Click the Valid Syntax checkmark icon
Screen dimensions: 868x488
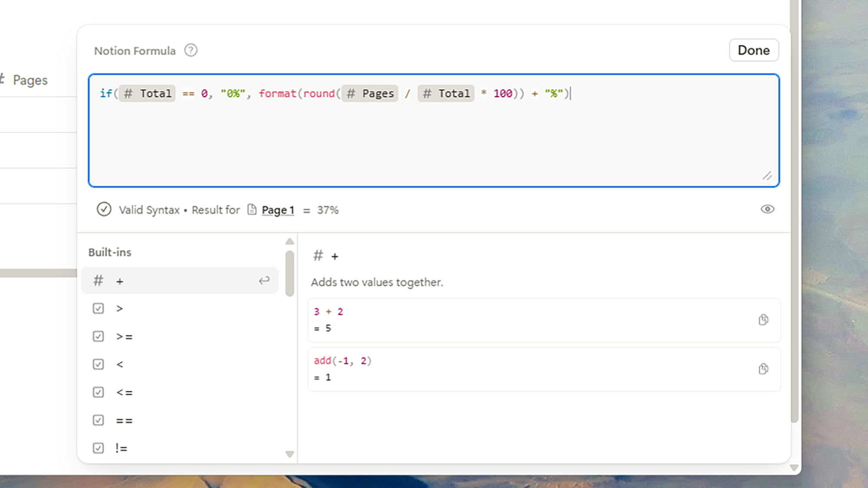(x=104, y=210)
